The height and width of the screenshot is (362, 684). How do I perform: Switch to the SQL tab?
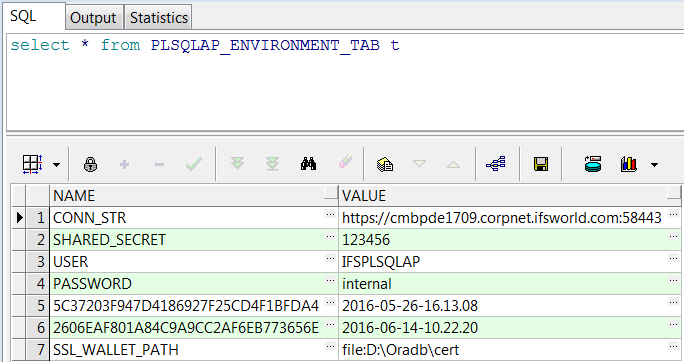coord(33,16)
